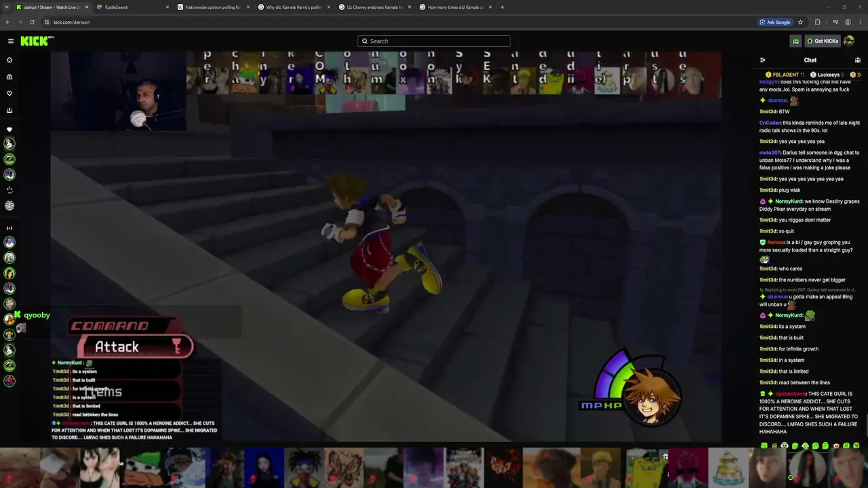Click the Chat panel title
The width and height of the screenshot is (868, 488).
(810, 60)
